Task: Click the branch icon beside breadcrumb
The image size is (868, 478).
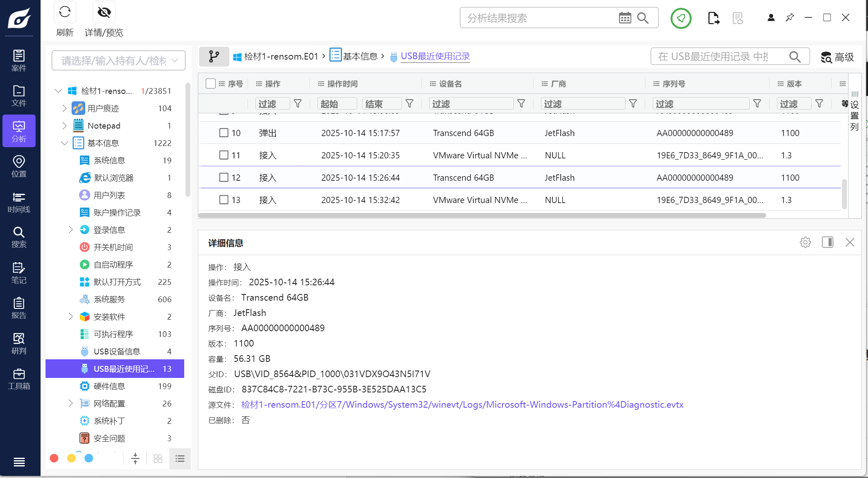Action: point(214,56)
